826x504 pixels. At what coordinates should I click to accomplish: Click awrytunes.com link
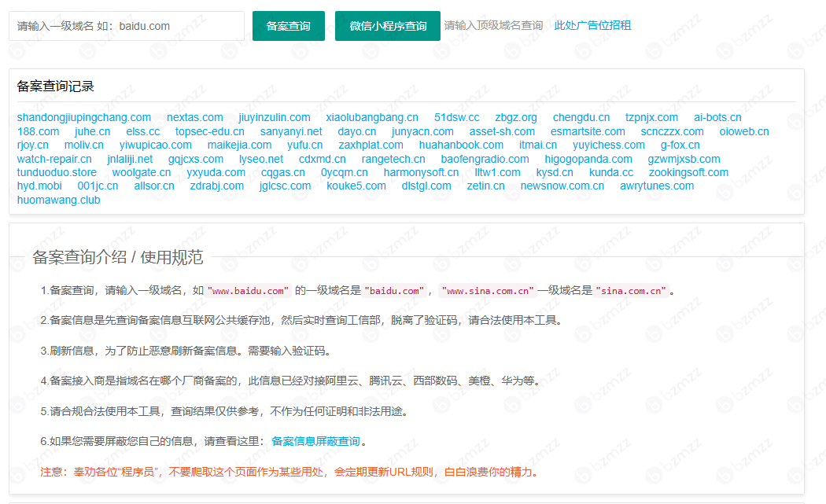(657, 186)
